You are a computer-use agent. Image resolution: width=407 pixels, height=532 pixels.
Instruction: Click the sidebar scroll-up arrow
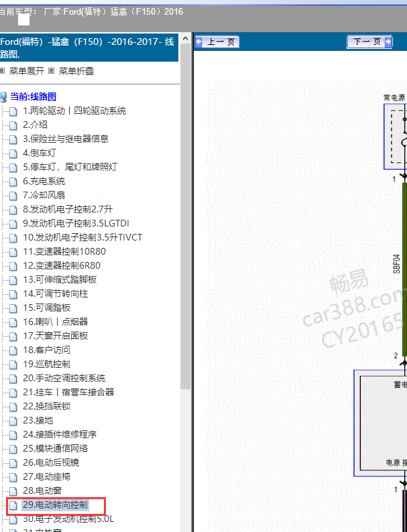click(x=185, y=38)
